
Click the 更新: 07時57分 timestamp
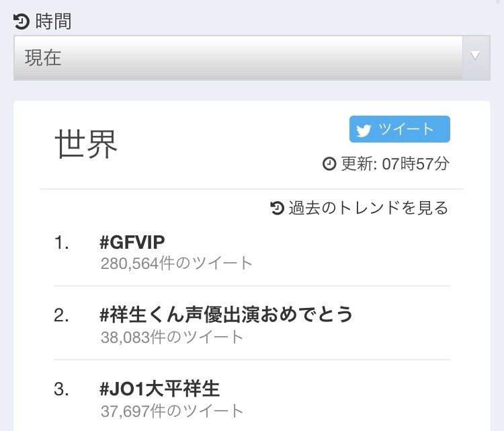tap(394, 163)
